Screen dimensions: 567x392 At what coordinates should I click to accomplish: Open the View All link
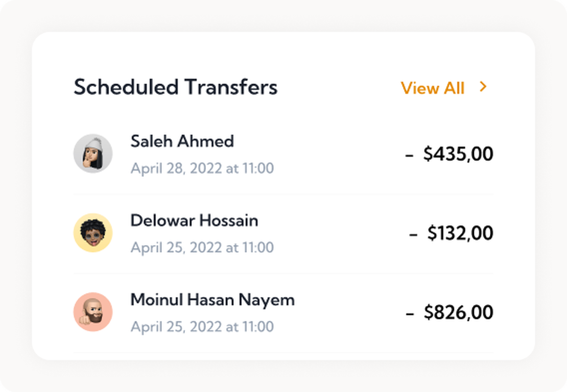432,88
